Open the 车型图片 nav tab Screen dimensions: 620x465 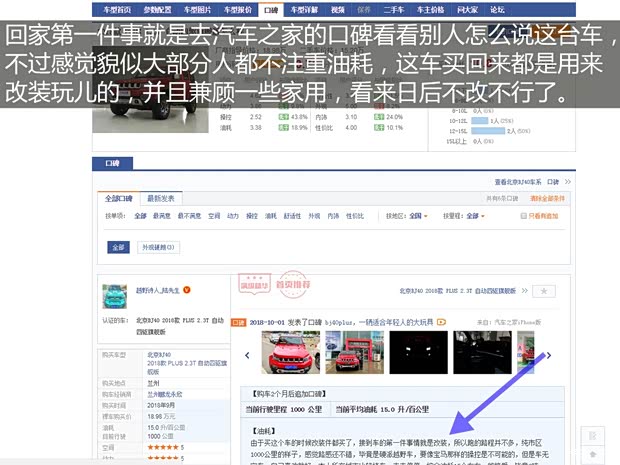(197, 10)
